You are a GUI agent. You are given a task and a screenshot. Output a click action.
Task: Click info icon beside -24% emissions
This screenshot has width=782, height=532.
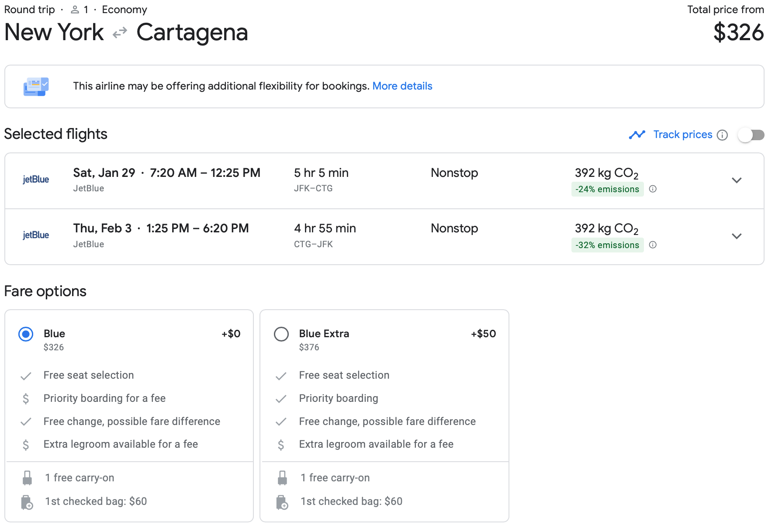(x=653, y=189)
